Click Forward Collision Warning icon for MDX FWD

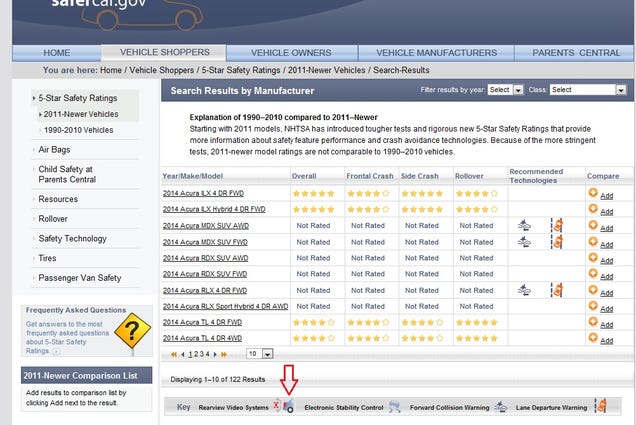click(x=524, y=242)
